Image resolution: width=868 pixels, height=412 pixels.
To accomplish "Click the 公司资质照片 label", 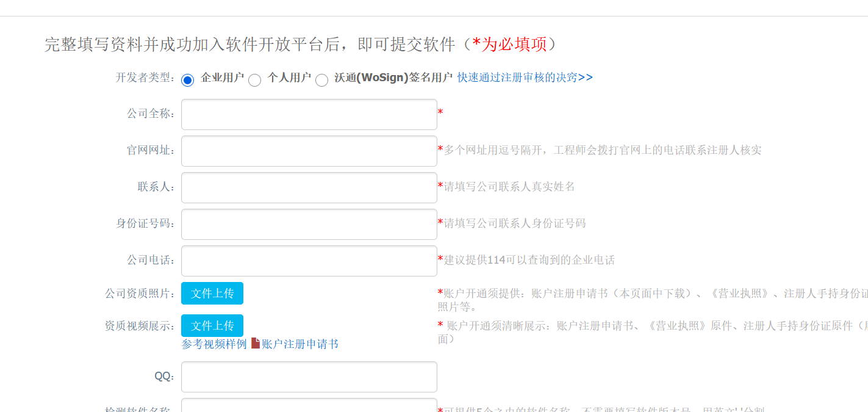I will [x=140, y=294].
